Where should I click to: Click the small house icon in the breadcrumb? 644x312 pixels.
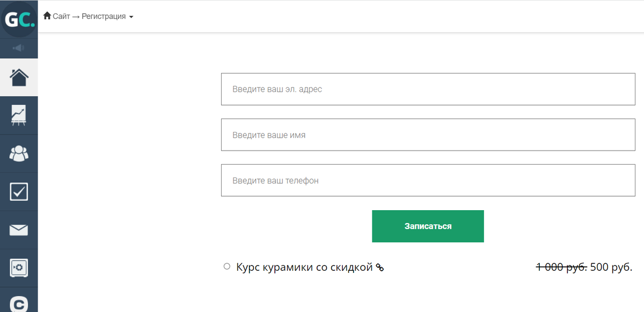[x=47, y=16]
